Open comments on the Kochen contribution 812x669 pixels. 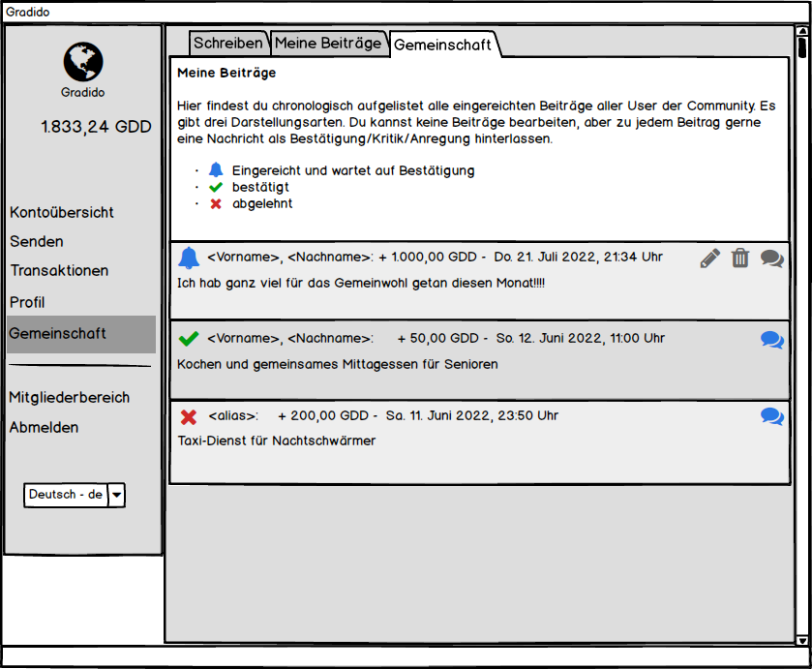tap(771, 339)
